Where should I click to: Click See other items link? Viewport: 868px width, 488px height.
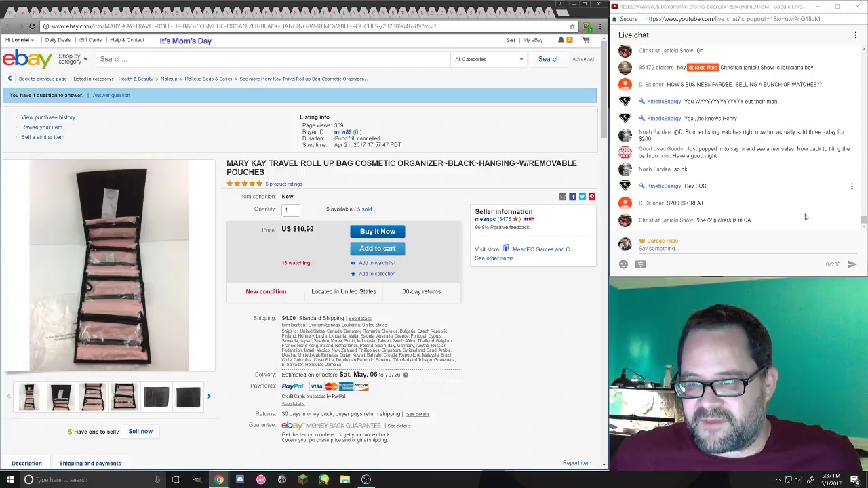click(494, 258)
